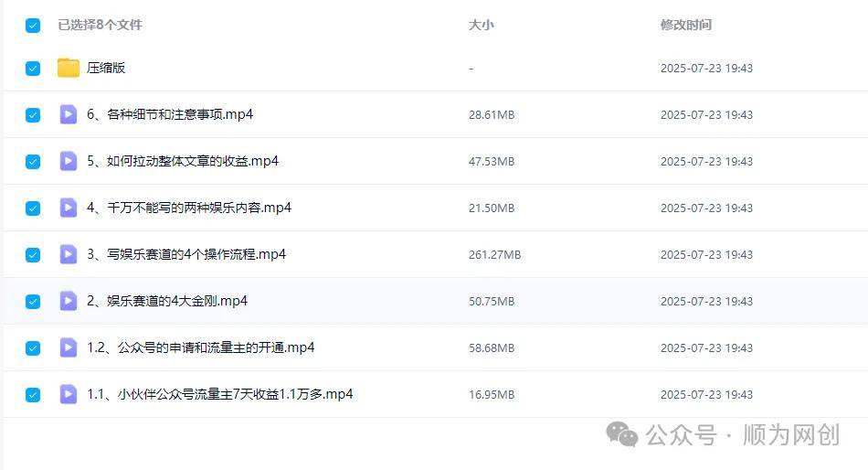Click video icon for 1.1、小伙伴公众号流量主7天收益1.1万多.mp4
Image resolution: width=868 pixels, height=470 pixels.
click(69, 394)
